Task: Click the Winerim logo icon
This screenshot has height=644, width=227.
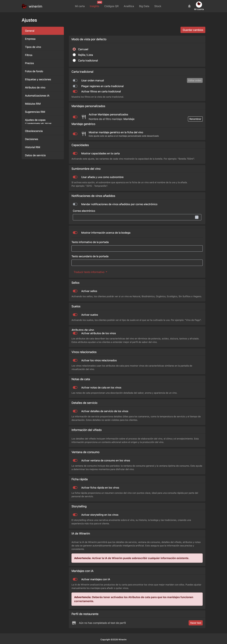Action: pyautogui.click(x=24, y=6)
